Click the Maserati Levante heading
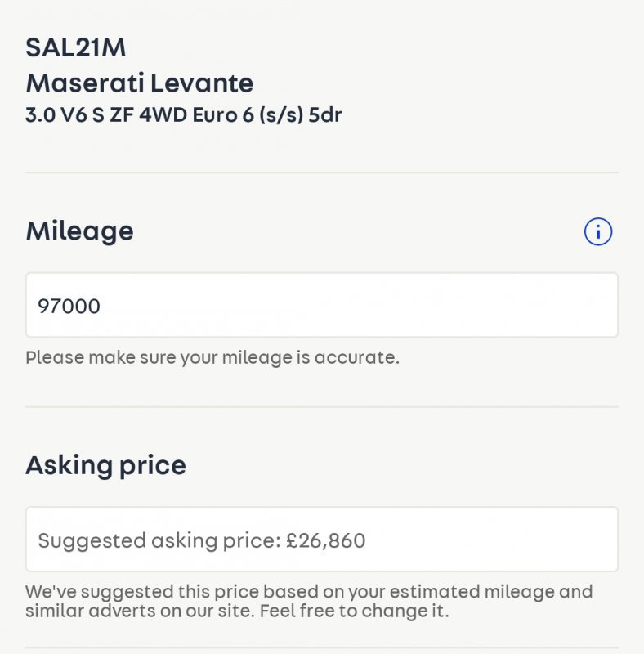Viewport: 644px width, 654px height. click(x=140, y=83)
